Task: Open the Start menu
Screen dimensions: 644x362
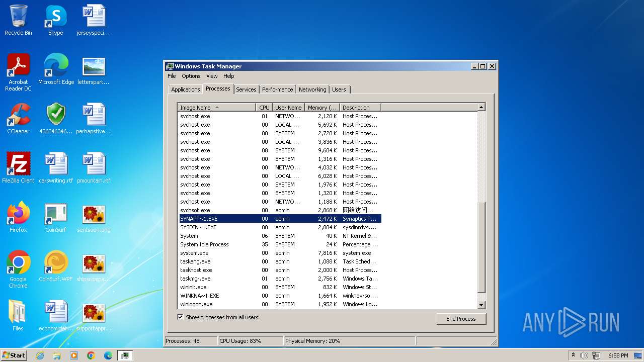Action: click(x=14, y=355)
